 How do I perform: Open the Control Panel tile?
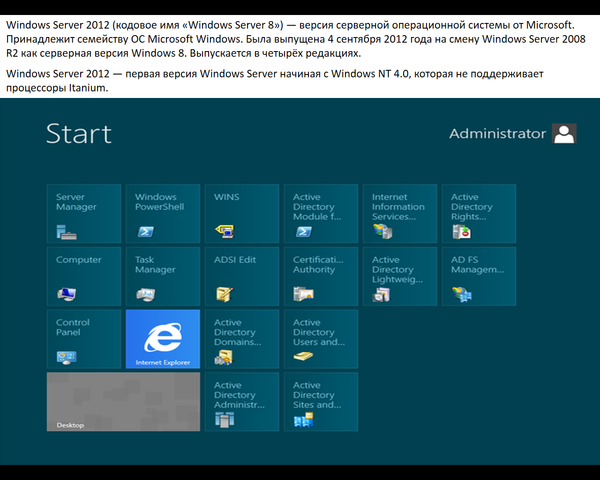pyautogui.click(x=84, y=339)
